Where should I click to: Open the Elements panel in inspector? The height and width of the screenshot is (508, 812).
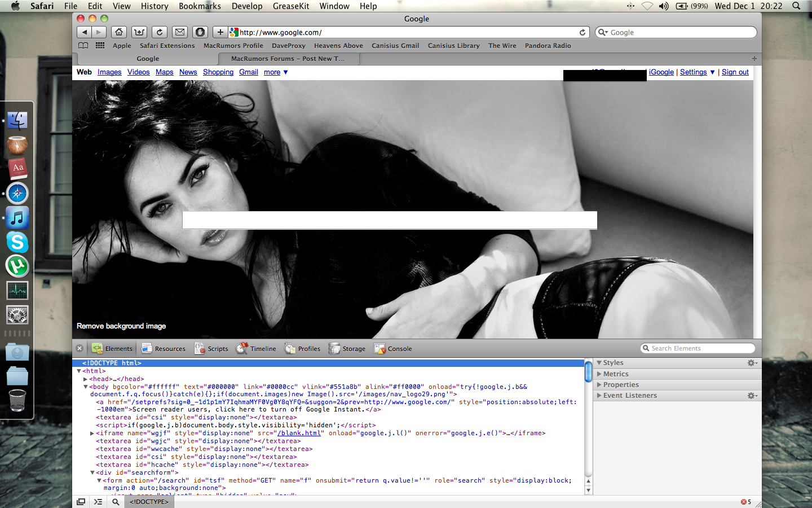tap(112, 348)
